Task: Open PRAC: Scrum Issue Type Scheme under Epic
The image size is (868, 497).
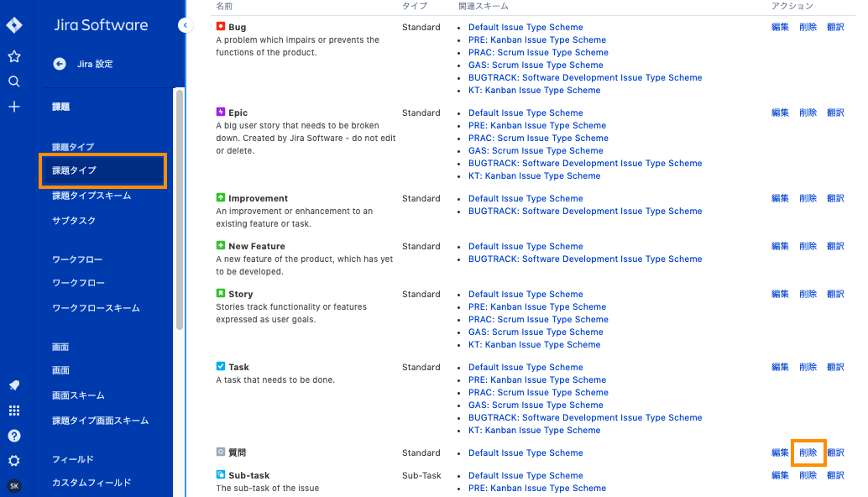Action: [x=538, y=139]
